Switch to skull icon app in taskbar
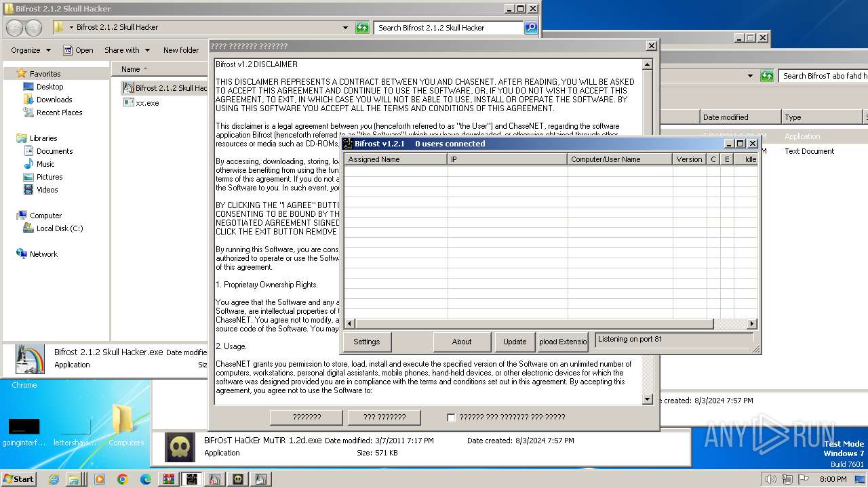868x488 pixels. pos(238,479)
